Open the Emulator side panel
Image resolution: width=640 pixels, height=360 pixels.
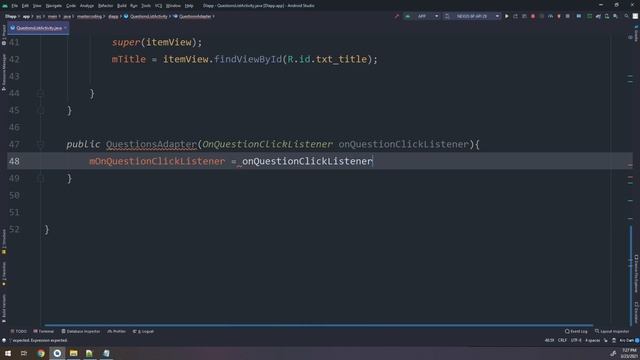pyautogui.click(x=636, y=313)
